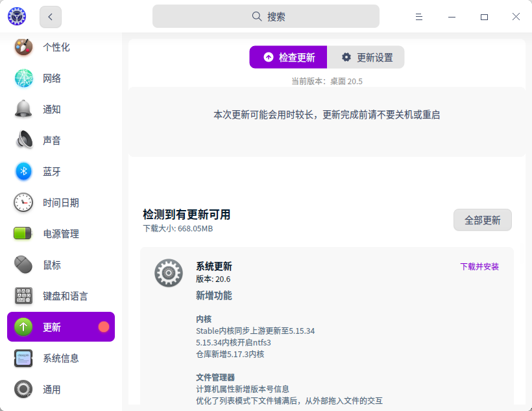The height and width of the screenshot is (411, 532).
Task: Open the 时间日期 clock icon
Action: [23, 202]
